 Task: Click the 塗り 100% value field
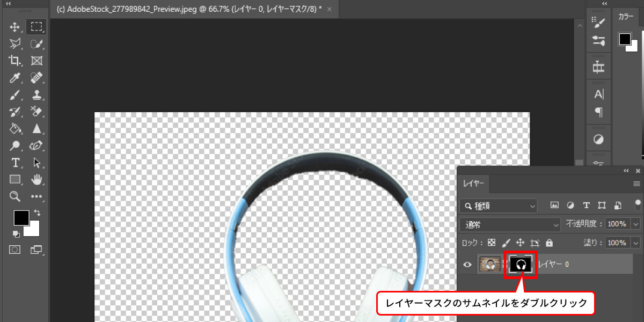click(x=618, y=243)
